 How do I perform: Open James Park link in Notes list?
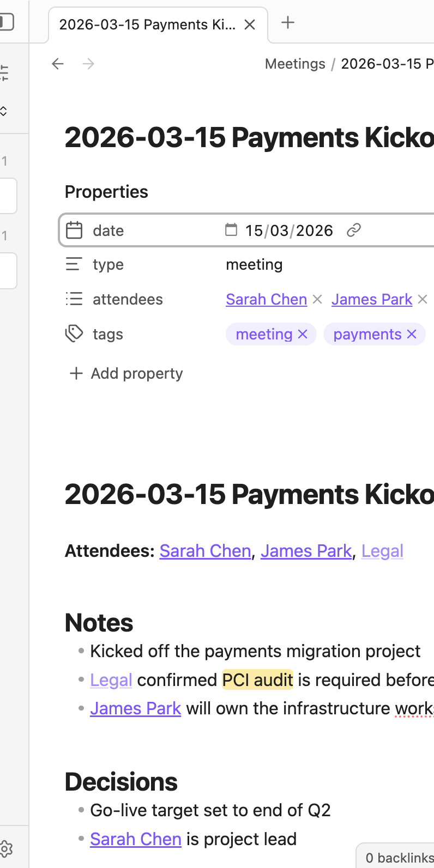point(136,708)
